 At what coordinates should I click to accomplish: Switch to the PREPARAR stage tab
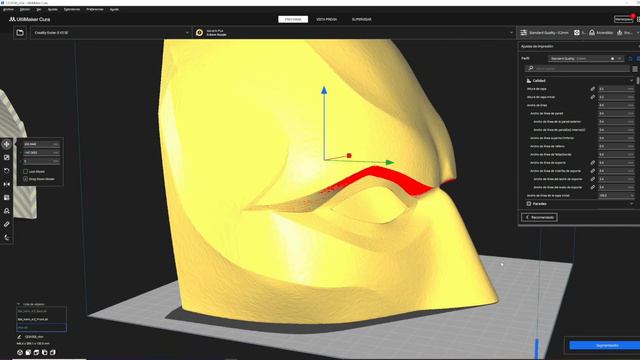pos(293,19)
